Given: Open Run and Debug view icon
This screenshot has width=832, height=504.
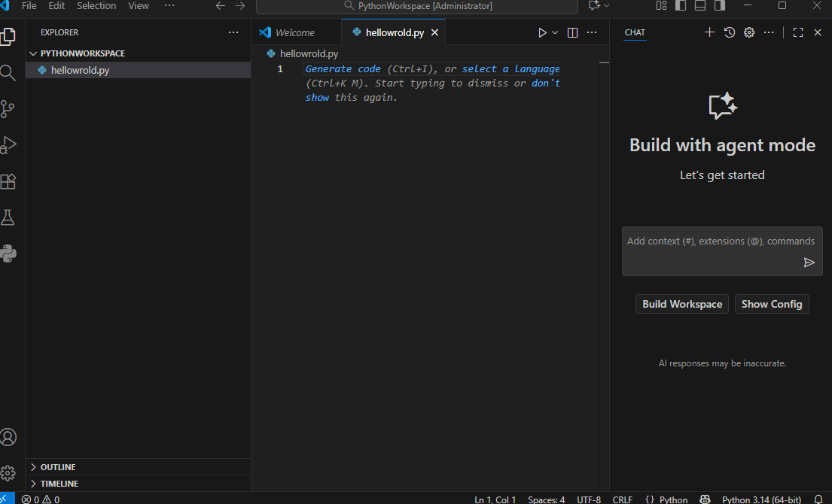Looking at the screenshot, I should pos(8,144).
